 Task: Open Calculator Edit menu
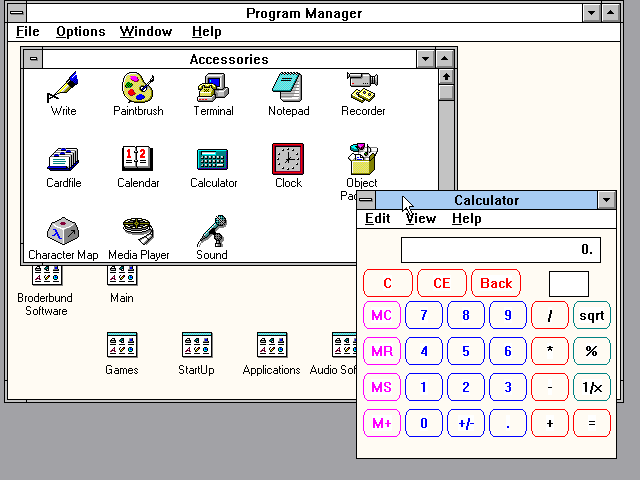pos(378,218)
